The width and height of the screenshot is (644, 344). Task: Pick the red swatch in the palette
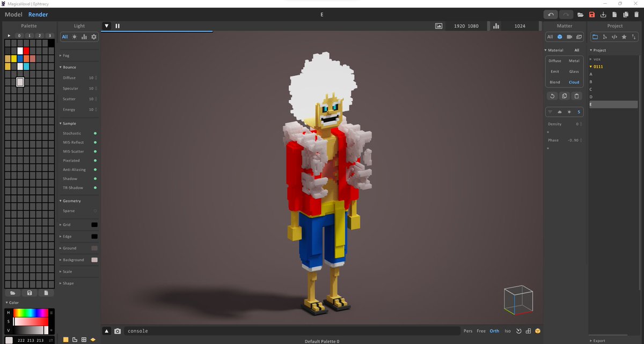[26, 50]
